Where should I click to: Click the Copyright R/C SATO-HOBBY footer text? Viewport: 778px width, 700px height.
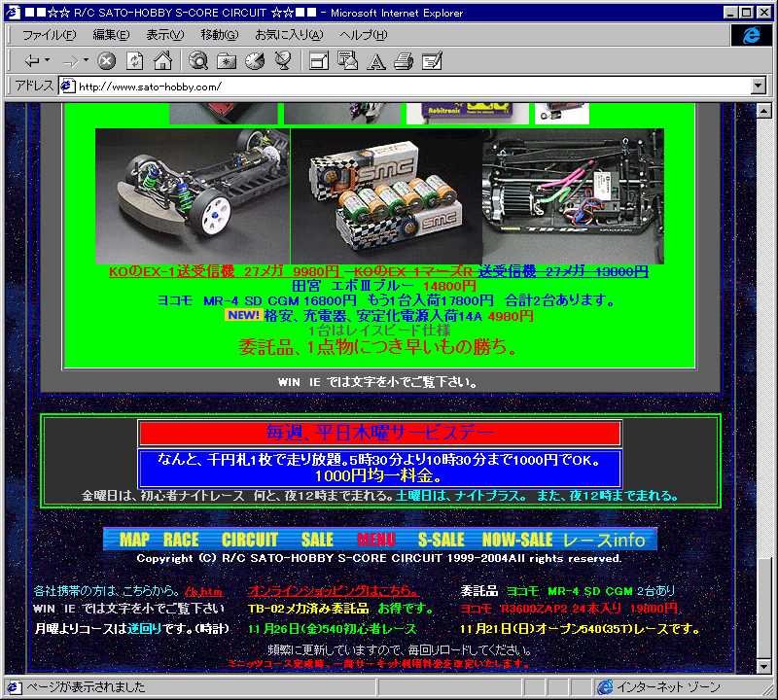click(378, 559)
